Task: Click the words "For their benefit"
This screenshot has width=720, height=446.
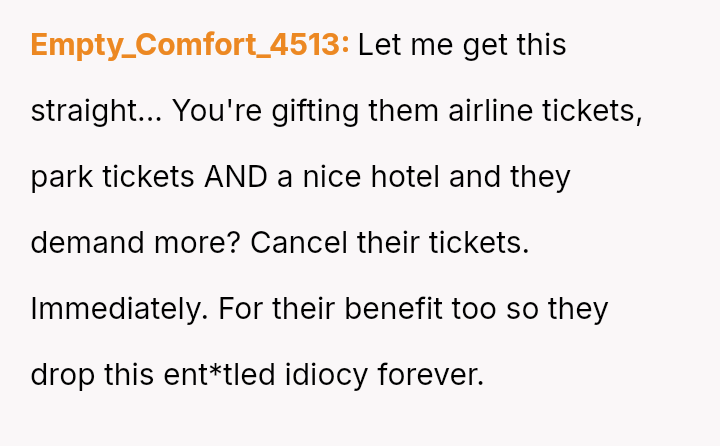Action: click(x=329, y=309)
